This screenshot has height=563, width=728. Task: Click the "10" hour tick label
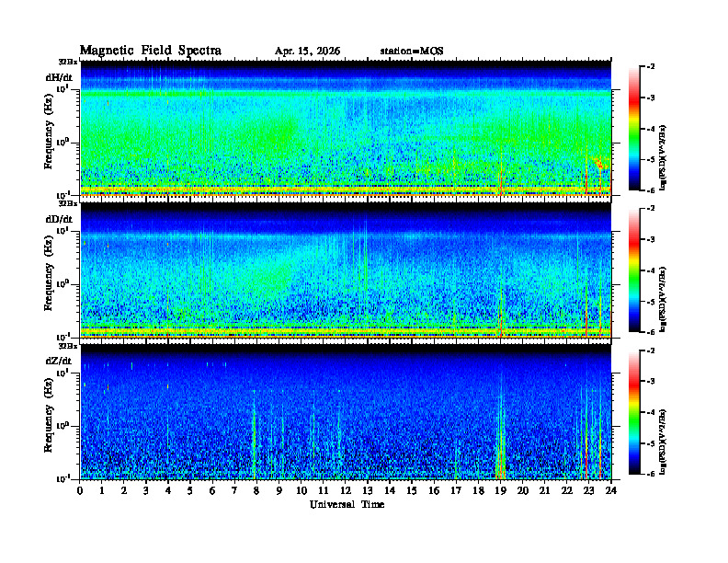(301, 490)
